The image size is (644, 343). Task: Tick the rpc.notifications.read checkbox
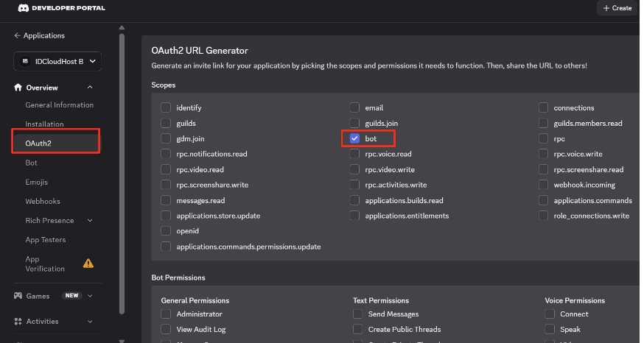tap(166, 154)
